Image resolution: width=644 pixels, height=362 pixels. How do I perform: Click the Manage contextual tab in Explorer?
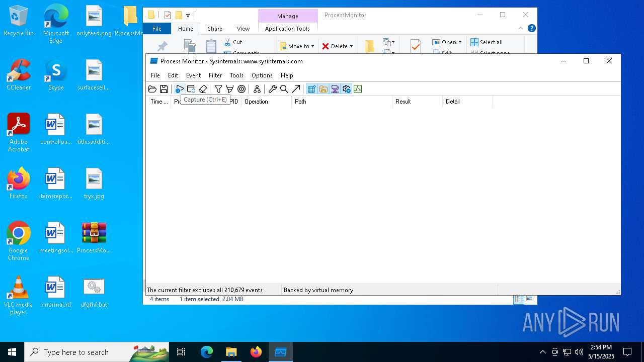(x=288, y=16)
